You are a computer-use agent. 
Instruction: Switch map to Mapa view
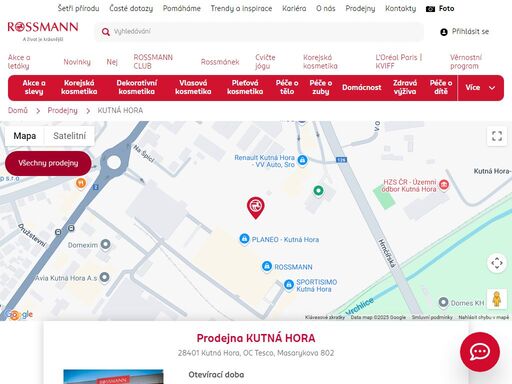[25, 136]
